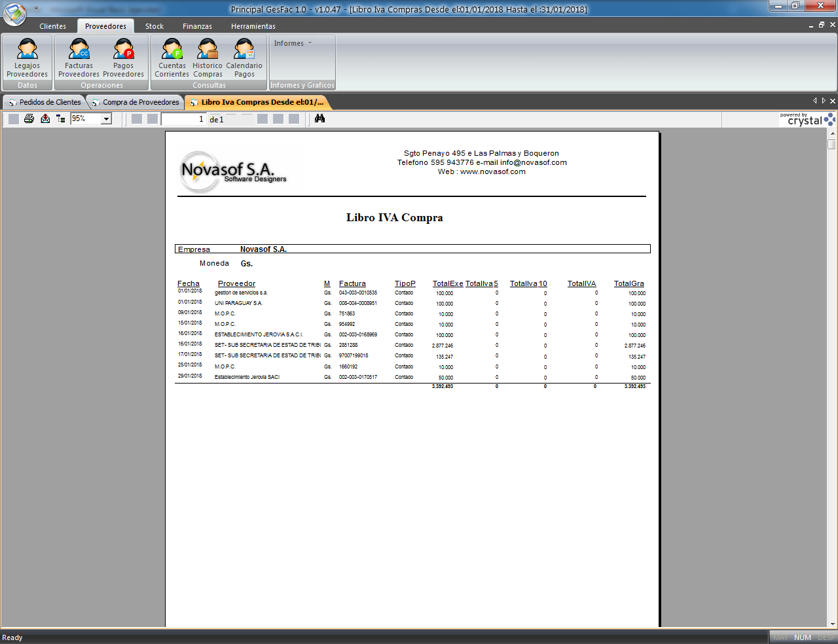Click the TotalGra grand total 3.392.493
This screenshot has height=644, width=838.
[635, 386]
